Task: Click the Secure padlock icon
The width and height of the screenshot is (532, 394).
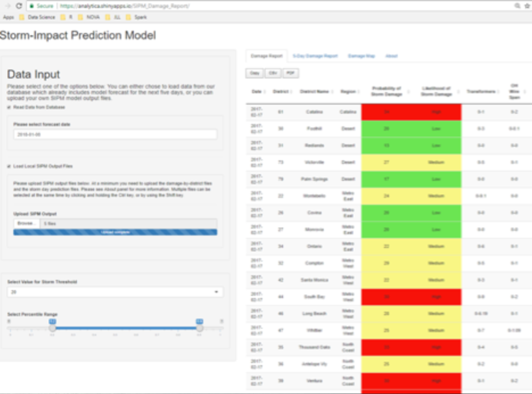Action: click(32, 6)
